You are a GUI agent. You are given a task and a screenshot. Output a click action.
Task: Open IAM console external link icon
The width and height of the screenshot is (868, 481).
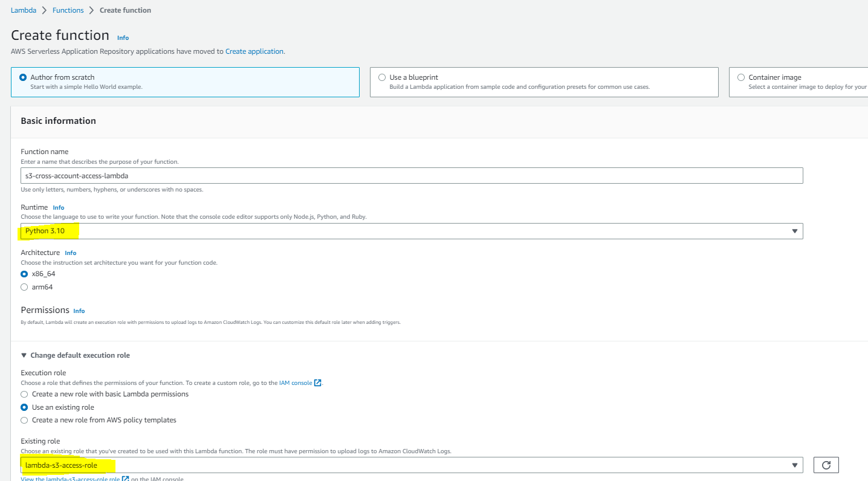pos(318,383)
